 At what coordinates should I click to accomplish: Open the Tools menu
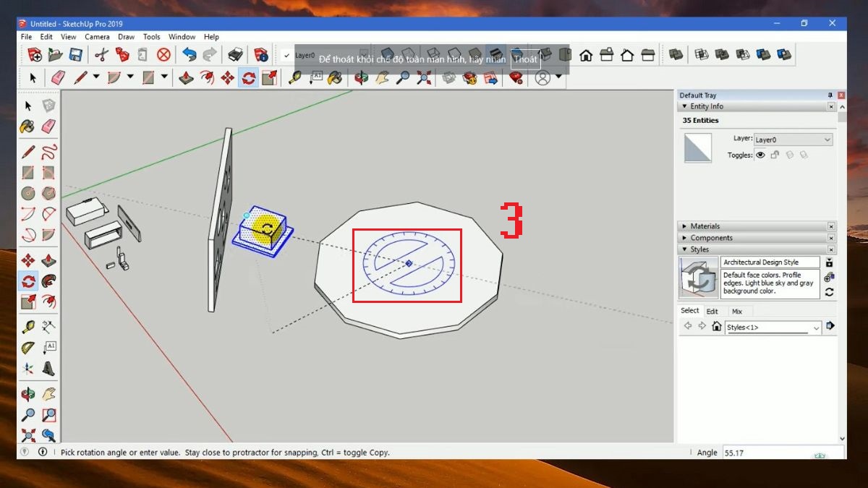point(151,37)
